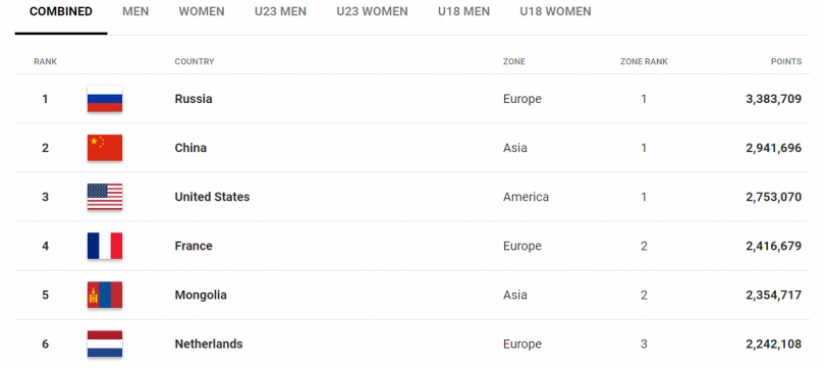825x368 pixels.
Task: Click the United States country name
Action: 212,197
